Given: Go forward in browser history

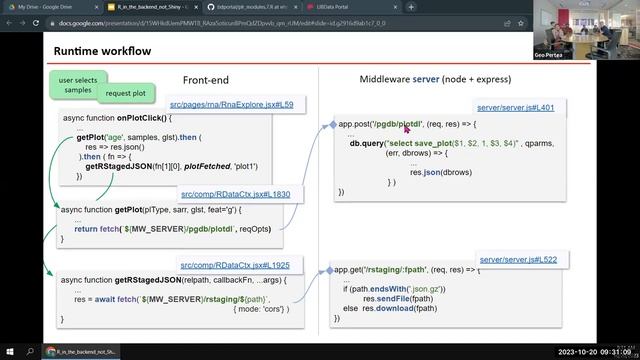Looking at the screenshot, I should [22, 23].
